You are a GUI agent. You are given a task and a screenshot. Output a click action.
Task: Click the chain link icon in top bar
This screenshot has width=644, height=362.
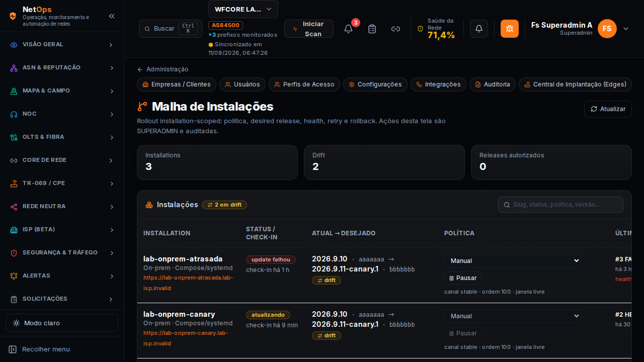[395, 29]
